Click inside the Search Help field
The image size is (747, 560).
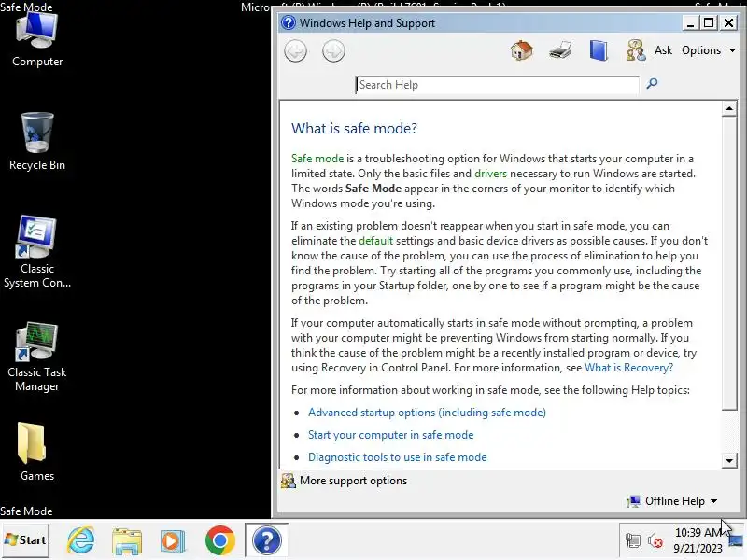[497, 85]
